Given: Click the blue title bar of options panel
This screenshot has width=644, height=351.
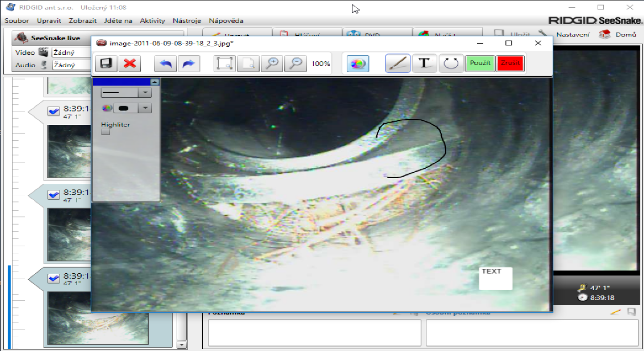Looking at the screenshot, I should 122,82.
